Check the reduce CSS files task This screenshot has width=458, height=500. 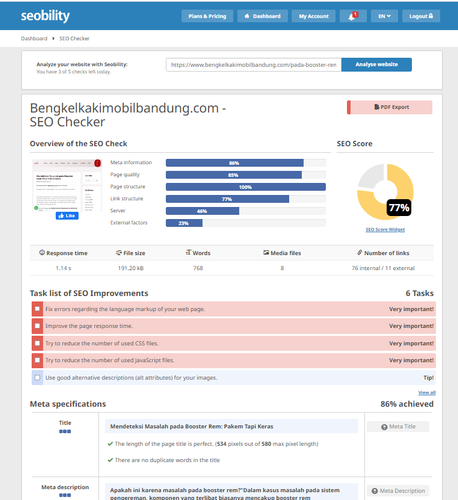37,343
